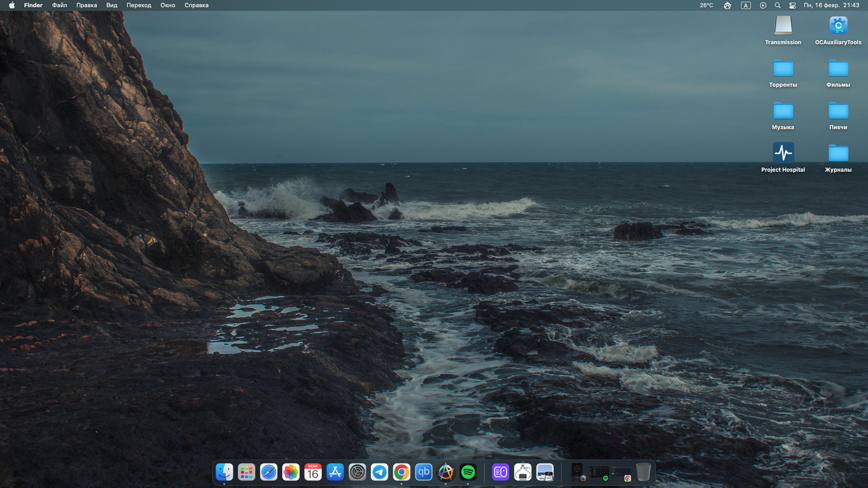The height and width of the screenshot is (488, 868).
Task: Open Google Chrome from the Dock
Action: click(401, 472)
